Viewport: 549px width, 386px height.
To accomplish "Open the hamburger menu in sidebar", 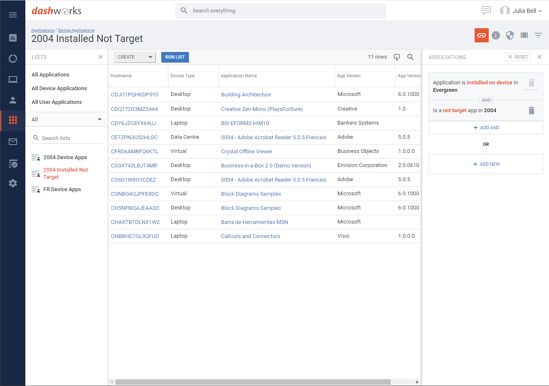I will 13,15.
